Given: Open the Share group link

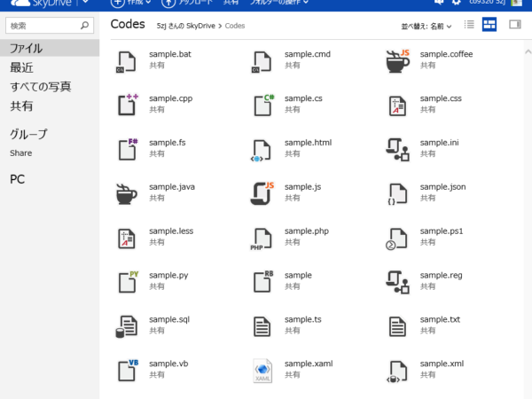Looking at the screenshot, I should [21, 153].
